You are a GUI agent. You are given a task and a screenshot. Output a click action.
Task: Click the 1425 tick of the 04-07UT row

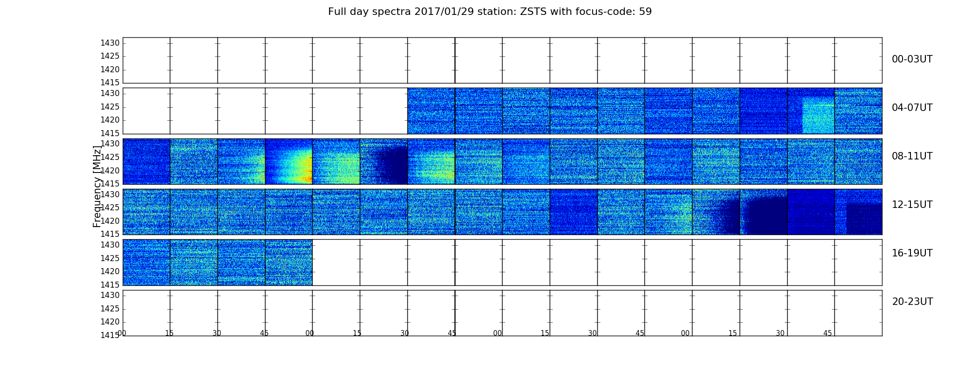pyautogui.click(x=110, y=107)
